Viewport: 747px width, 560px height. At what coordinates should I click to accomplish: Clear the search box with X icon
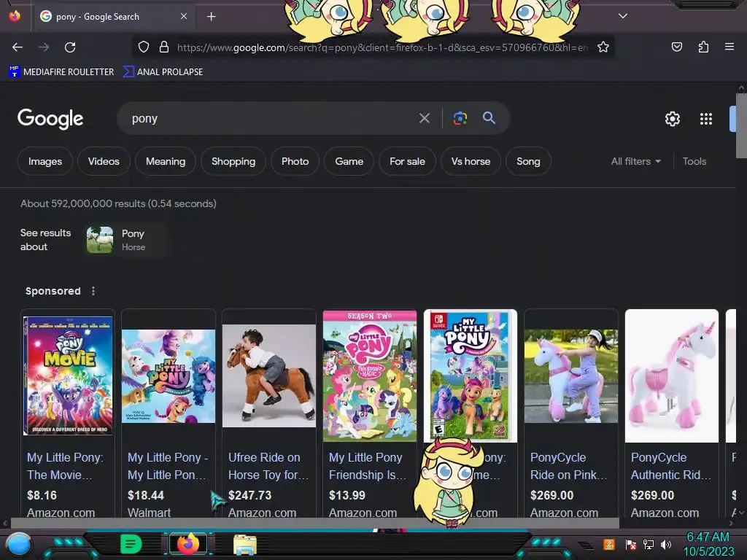click(x=424, y=118)
